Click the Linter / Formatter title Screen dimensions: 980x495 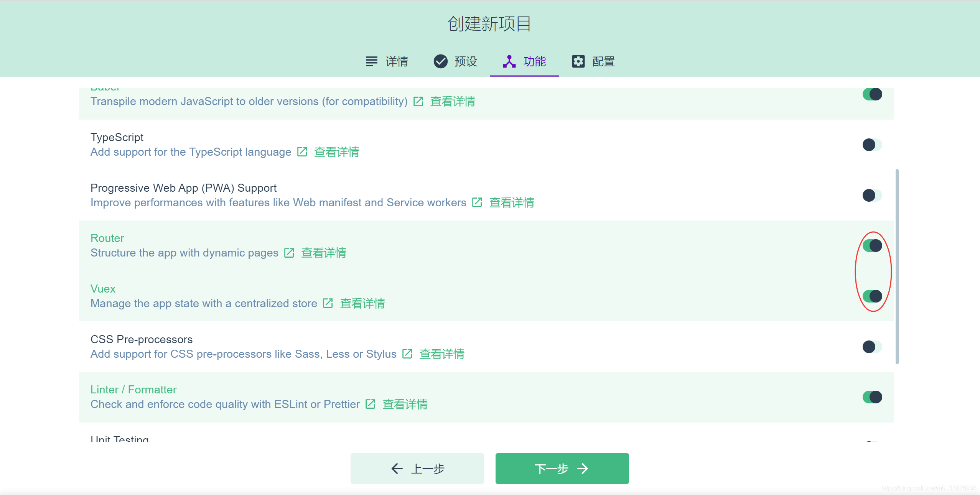(133, 390)
